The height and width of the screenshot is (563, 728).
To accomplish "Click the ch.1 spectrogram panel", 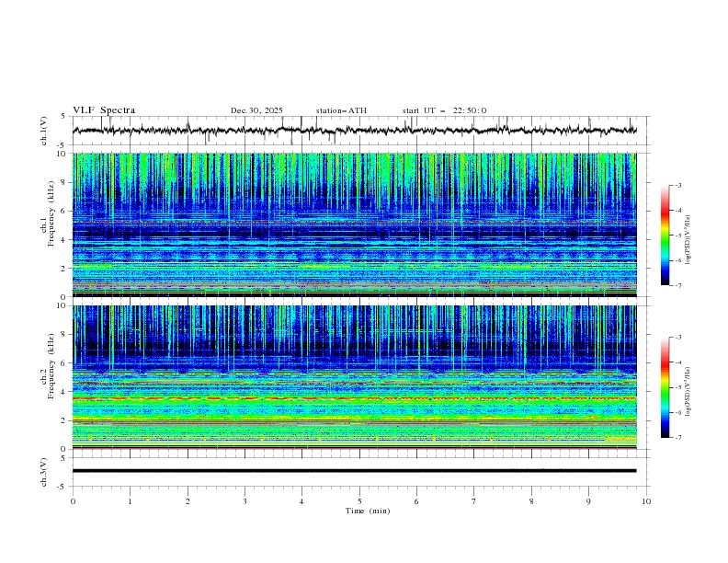I will click(x=354, y=224).
